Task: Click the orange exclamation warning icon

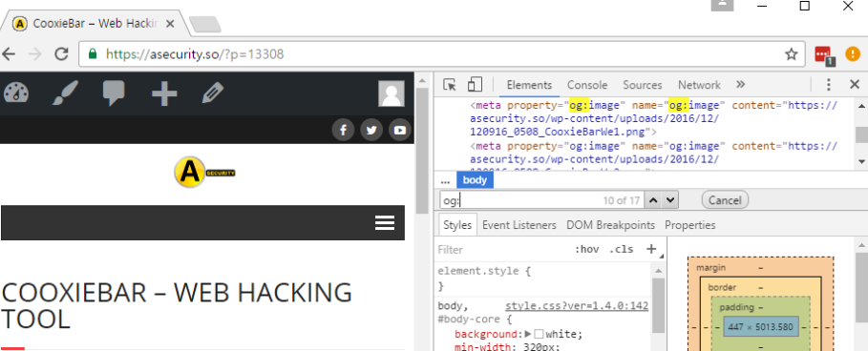Action: pyautogui.click(x=853, y=54)
